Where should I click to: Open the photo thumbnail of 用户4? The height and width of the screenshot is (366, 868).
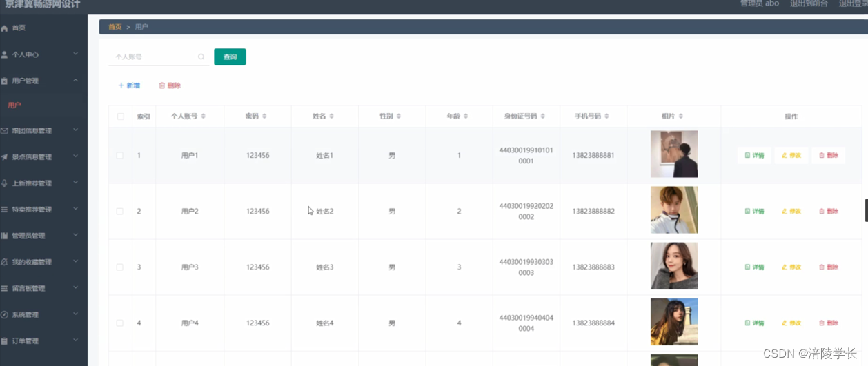pos(674,322)
